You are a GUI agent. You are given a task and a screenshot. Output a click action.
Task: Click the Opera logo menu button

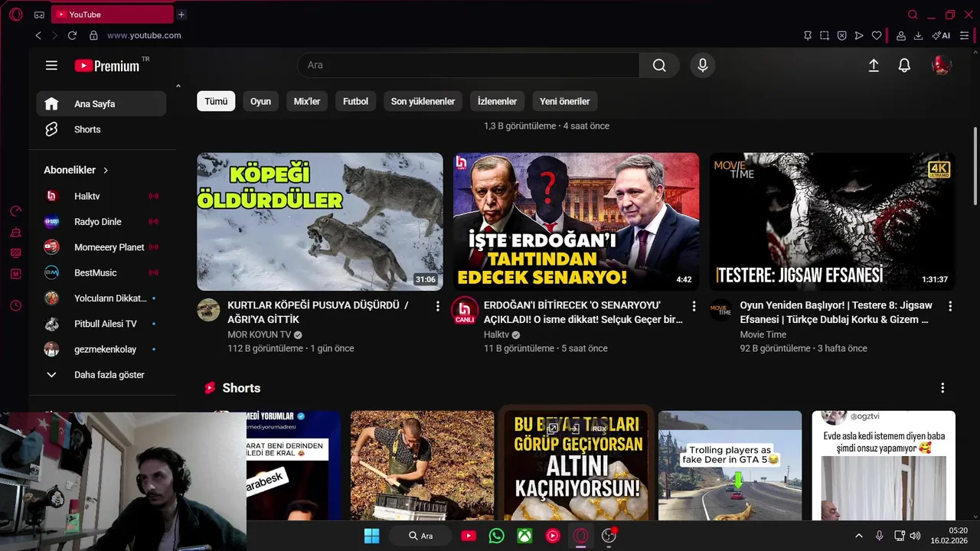pos(16,15)
